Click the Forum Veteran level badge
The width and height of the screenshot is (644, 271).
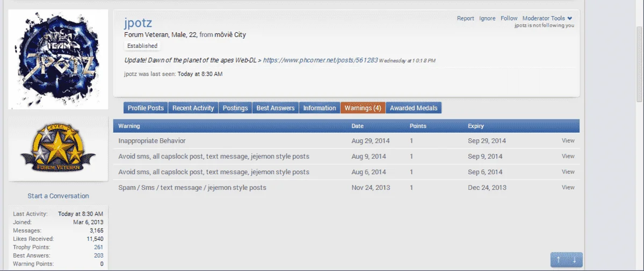click(58, 148)
